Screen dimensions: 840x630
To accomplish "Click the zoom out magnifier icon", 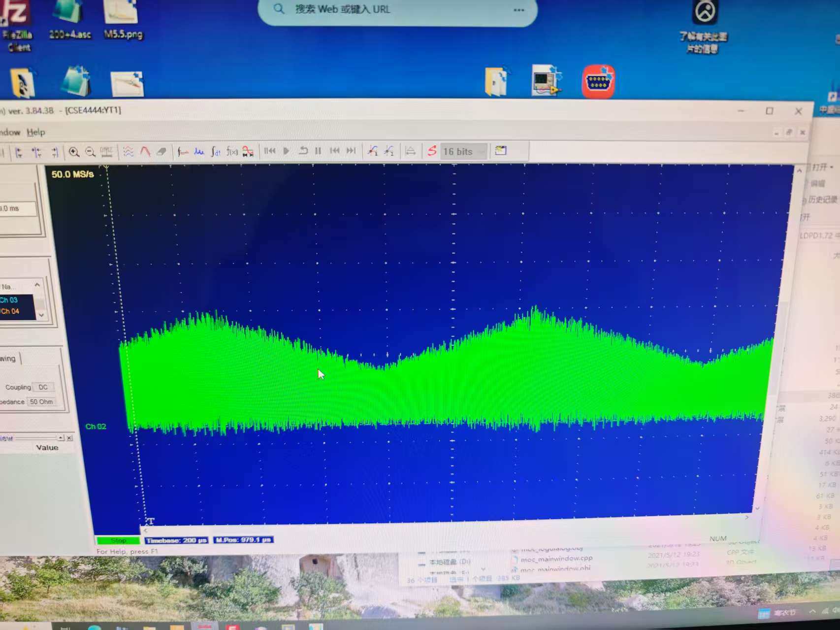I will coord(90,152).
